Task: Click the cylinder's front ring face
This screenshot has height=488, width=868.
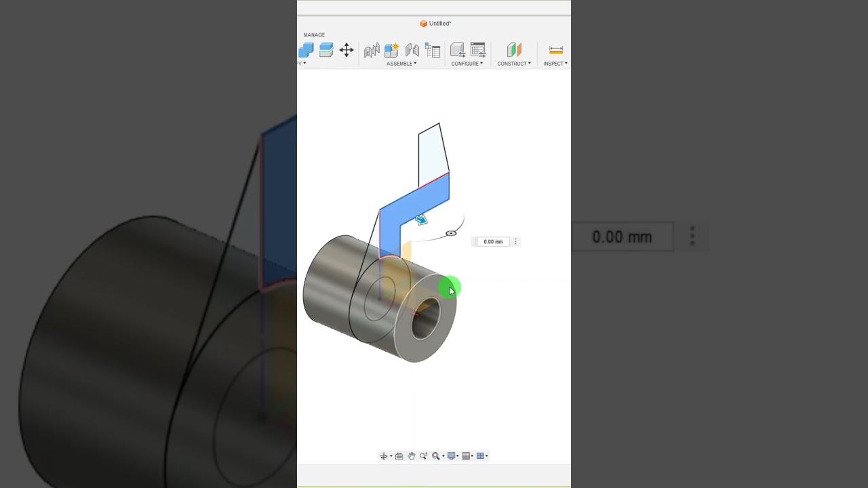Action: pos(425,319)
